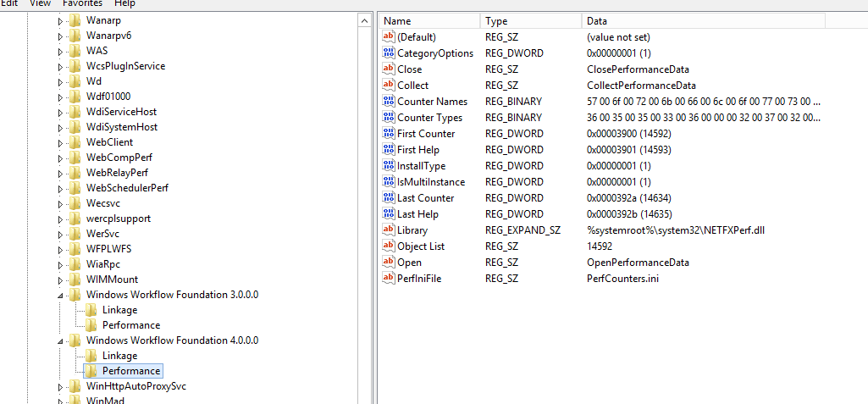Expand the WebCompPerf tree node

pos(61,158)
